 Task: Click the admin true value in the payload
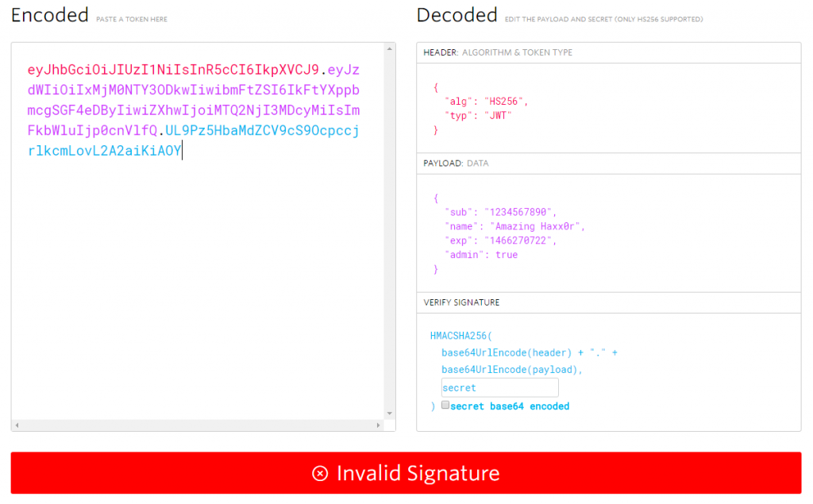506,255
